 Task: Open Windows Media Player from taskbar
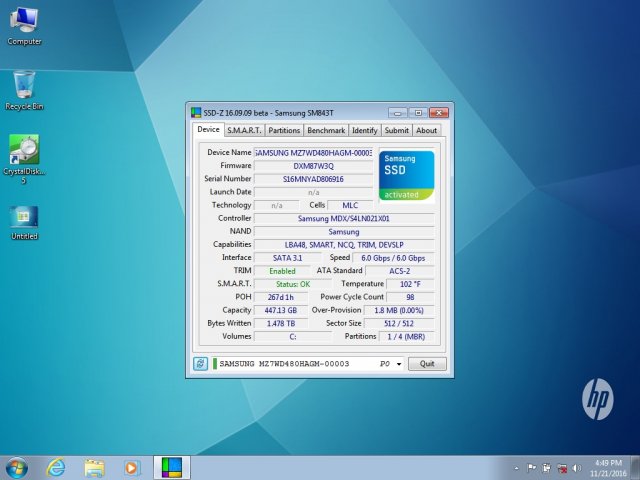pos(132,467)
